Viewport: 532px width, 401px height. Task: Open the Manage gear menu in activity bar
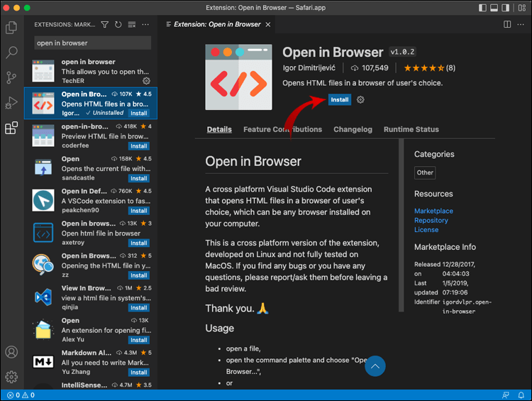(x=11, y=377)
